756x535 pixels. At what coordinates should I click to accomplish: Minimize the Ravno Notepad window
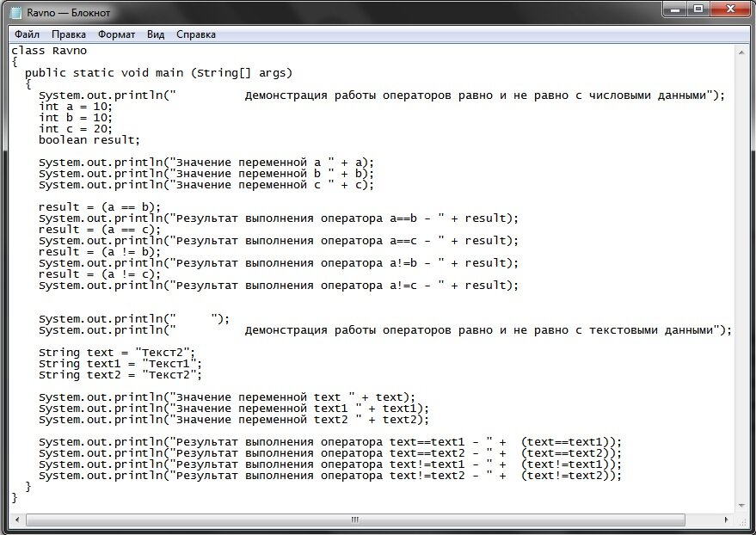675,9
